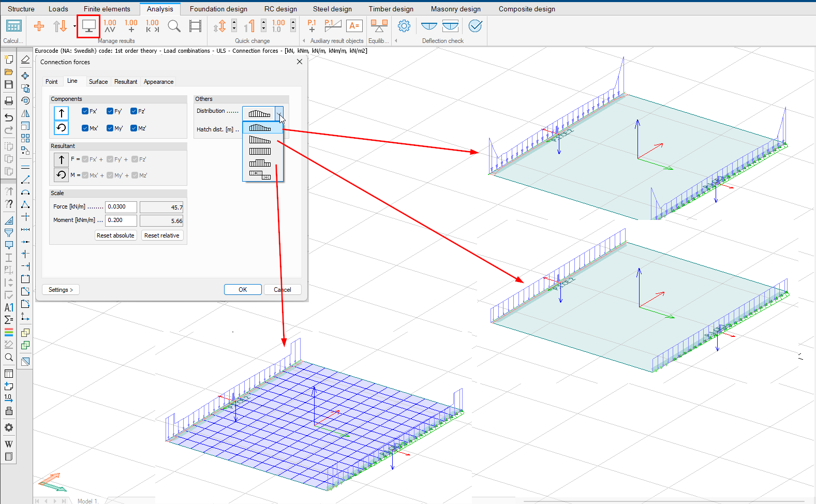Uncheck the Fy' component checkbox
The height and width of the screenshot is (504, 816).
[x=110, y=111]
